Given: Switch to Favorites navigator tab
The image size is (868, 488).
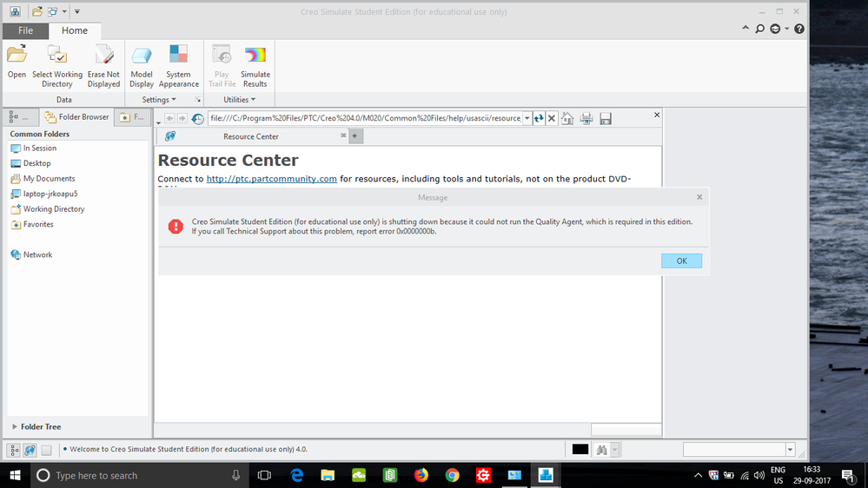Looking at the screenshot, I should pyautogui.click(x=132, y=116).
